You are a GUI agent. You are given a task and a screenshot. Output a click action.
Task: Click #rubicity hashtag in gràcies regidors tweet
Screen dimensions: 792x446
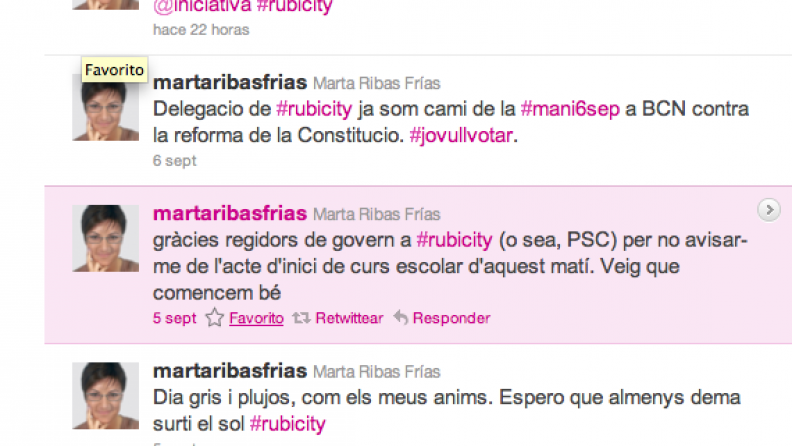pos(454,240)
